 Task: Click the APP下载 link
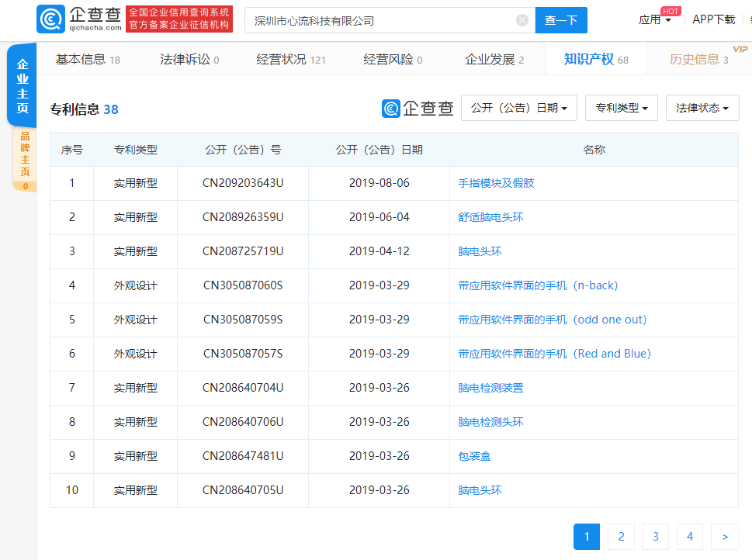(713, 19)
